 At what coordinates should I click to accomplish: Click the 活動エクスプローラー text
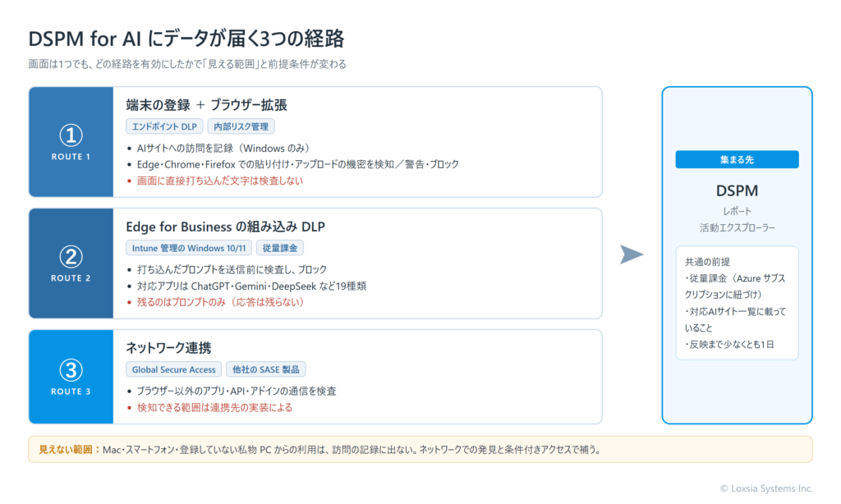(737, 228)
